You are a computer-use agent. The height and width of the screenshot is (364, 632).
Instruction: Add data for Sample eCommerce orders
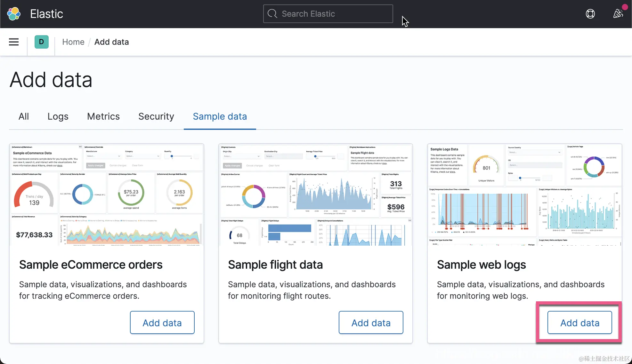pyautogui.click(x=162, y=323)
